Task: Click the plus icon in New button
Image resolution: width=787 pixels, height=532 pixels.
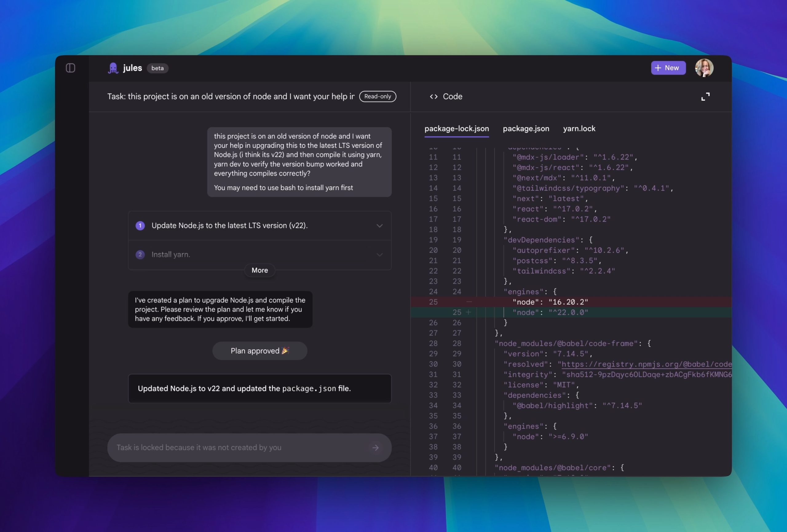Action: 658,68
